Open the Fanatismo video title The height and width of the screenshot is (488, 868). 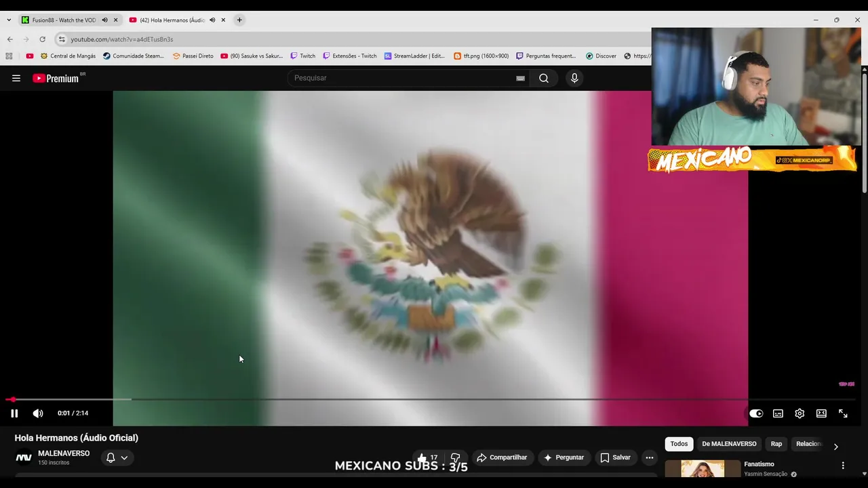coord(759,464)
